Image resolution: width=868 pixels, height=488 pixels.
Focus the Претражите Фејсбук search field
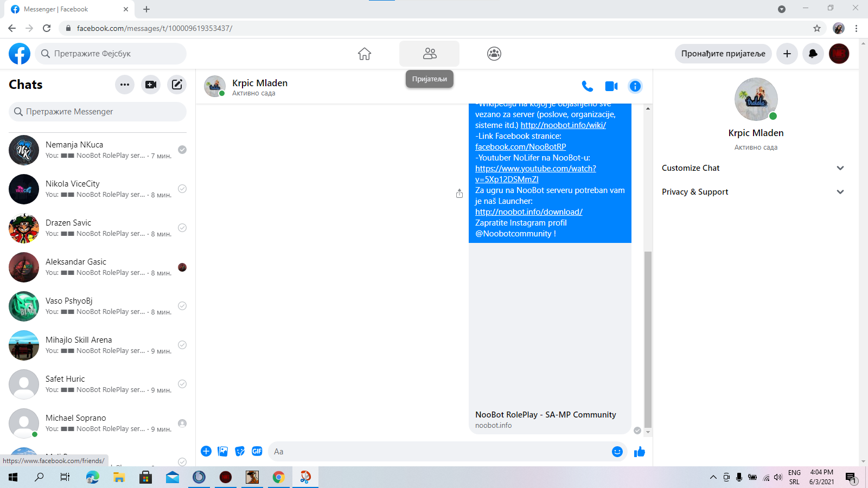pos(111,54)
